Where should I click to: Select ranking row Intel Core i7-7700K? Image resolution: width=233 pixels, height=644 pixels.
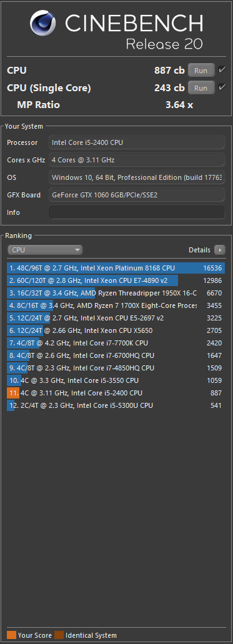(x=116, y=343)
